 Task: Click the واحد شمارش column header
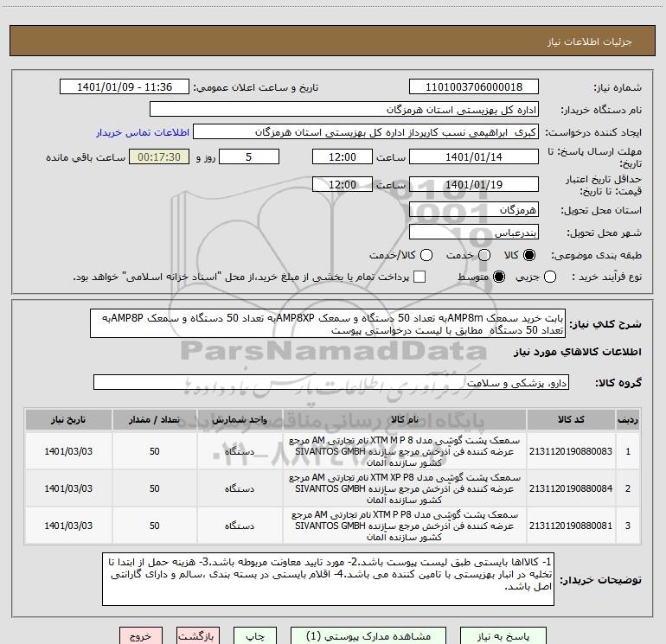[x=240, y=419]
